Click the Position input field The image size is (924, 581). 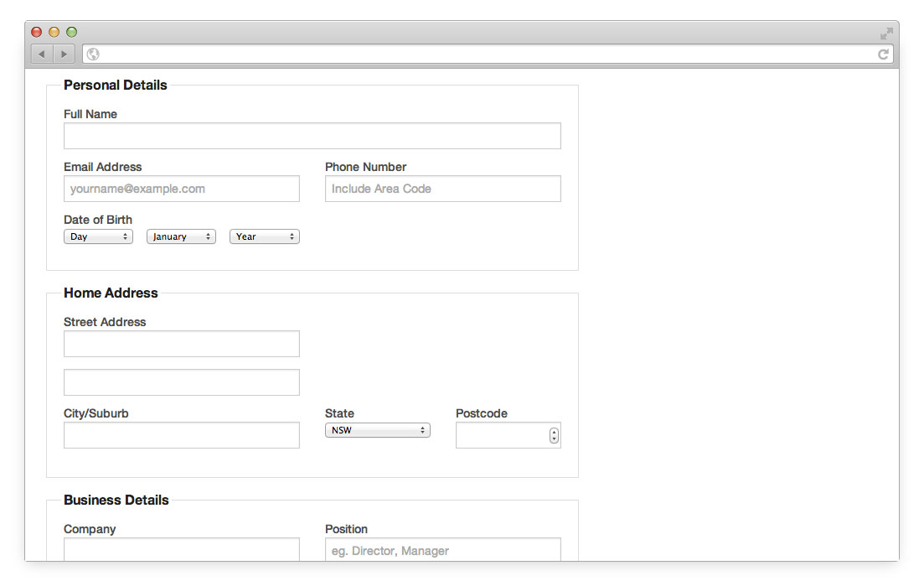click(442, 550)
